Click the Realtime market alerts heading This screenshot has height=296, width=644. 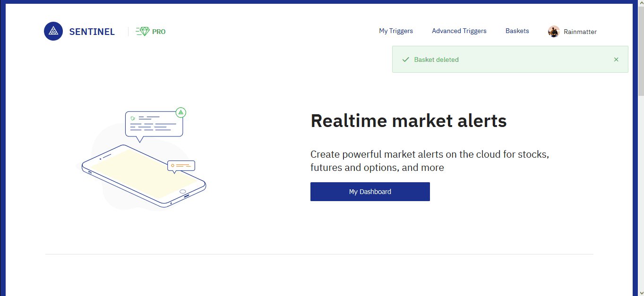point(409,121)
